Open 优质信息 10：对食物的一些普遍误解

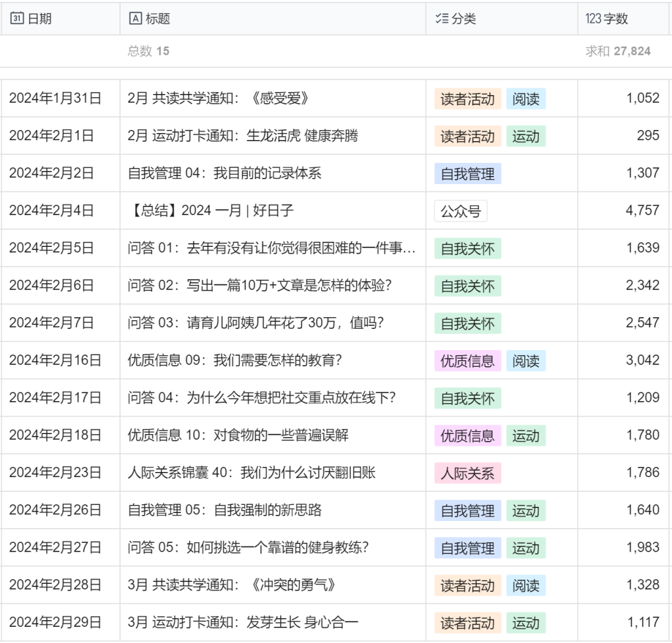(x=238, y=435)
